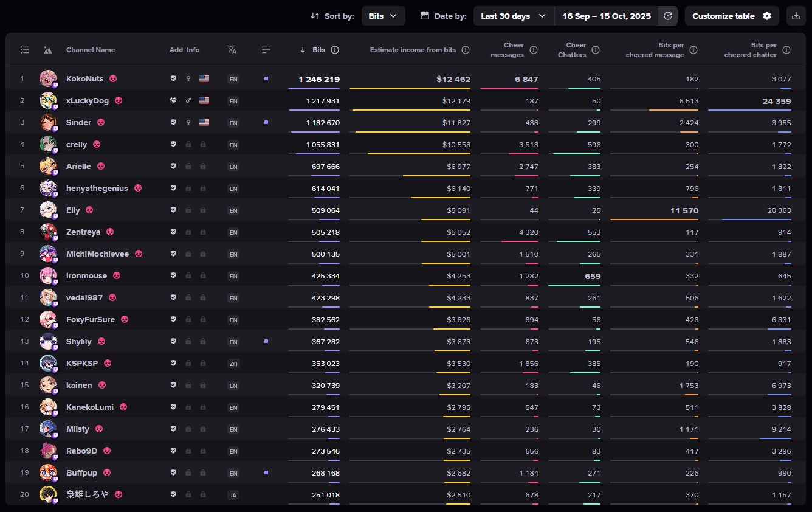Click the purple bits bar in Sinder row
Screen dimensions: 812x512
(314, 132)
